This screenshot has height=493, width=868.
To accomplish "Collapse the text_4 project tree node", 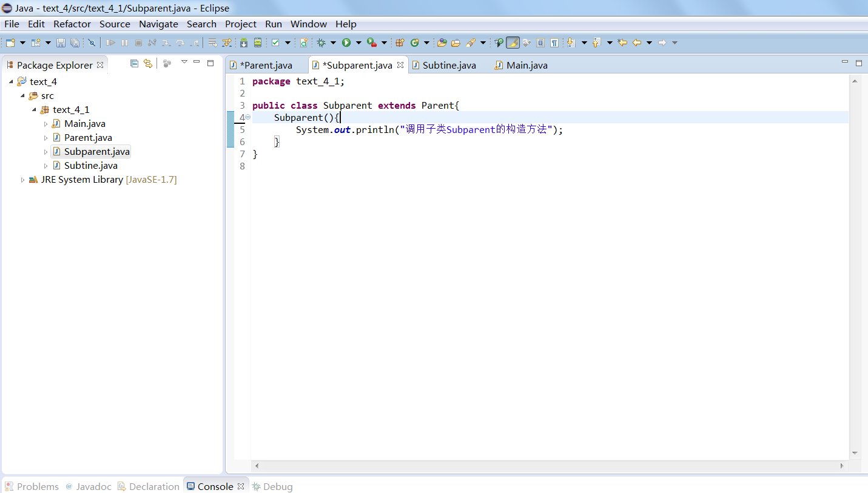I will point(11,81).
